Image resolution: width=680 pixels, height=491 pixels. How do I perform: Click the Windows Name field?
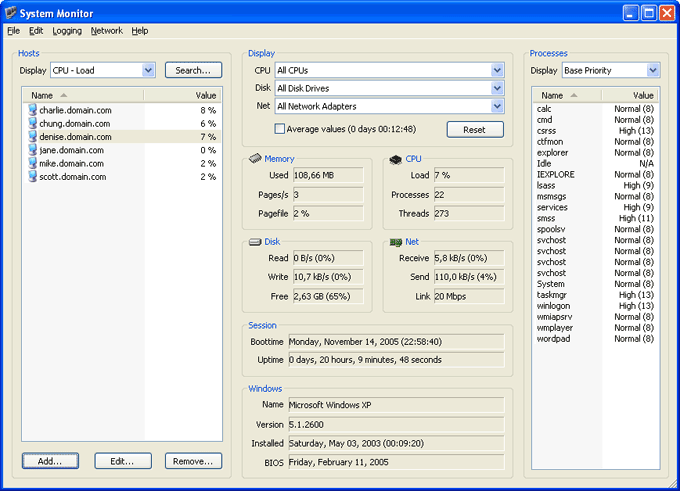(396, 405)
